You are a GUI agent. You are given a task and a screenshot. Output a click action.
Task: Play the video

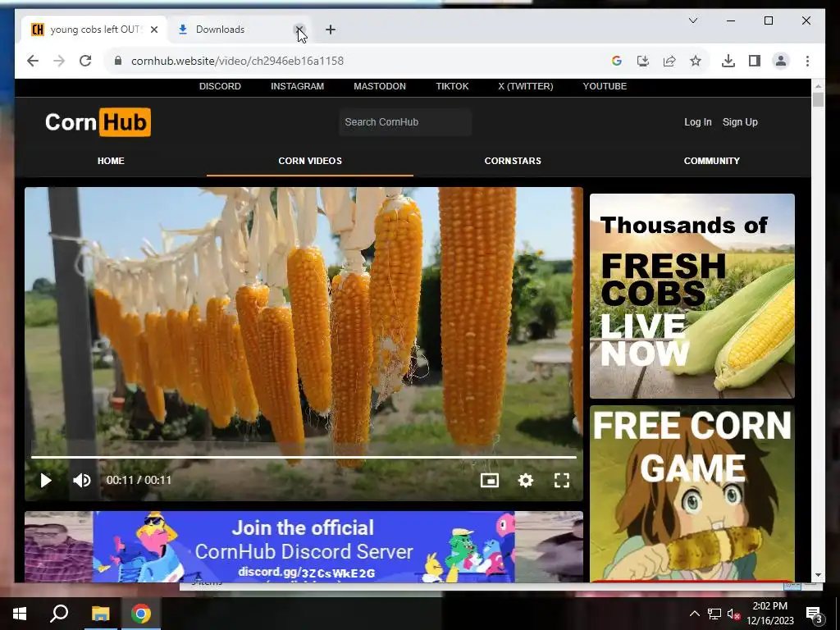[x=46, y=480]
